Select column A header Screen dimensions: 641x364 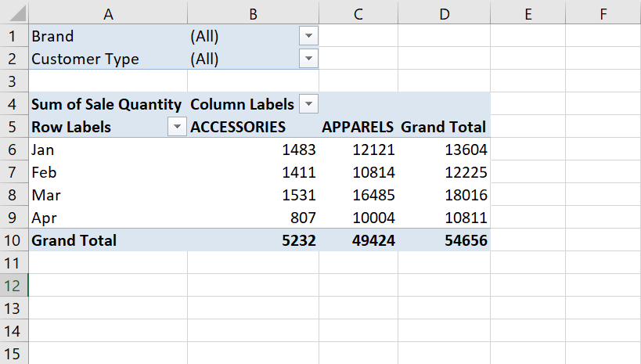[108, 14]
